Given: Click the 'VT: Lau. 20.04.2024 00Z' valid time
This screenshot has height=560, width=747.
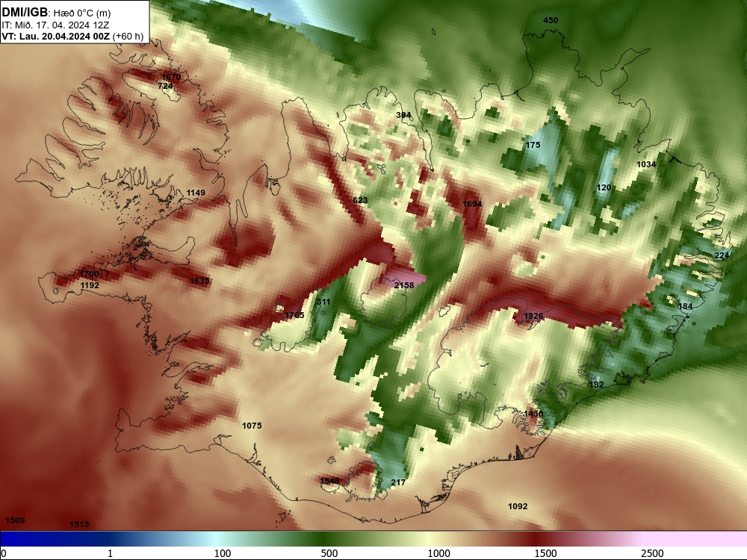Looking at the screenshot, I should pos(55,36).
